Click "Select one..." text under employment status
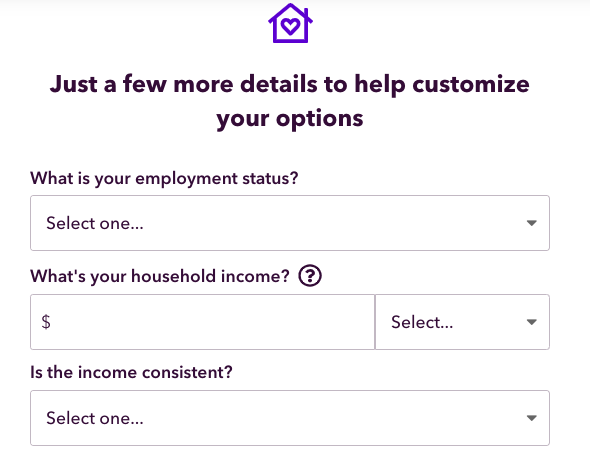Viewport: 590px width, 454px height. [x=95, y=223]
